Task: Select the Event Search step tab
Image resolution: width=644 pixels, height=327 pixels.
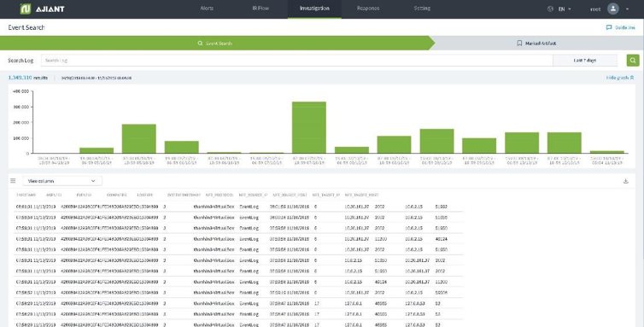Action: click(214, 44)
